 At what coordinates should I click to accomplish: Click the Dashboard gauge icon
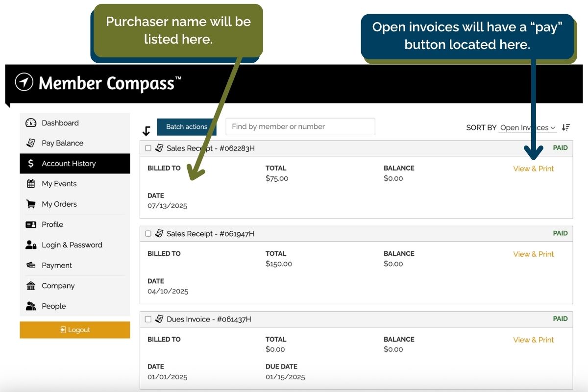point(31,123)
